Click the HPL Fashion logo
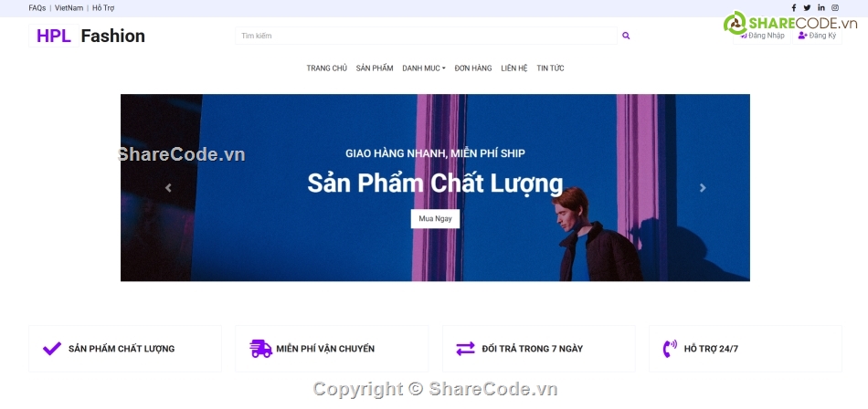Image resolution: width=868 pixels, height=409 pixels. point(87,36)
